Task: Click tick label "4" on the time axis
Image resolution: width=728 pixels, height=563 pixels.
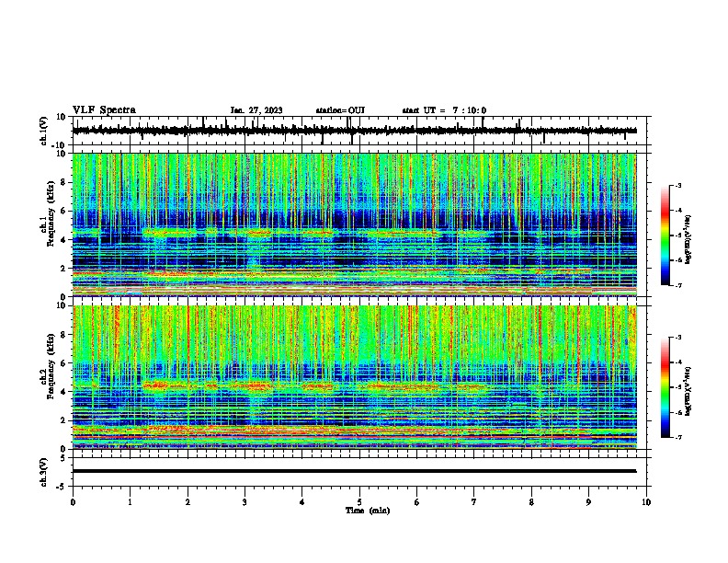Action: pos(302,502)
